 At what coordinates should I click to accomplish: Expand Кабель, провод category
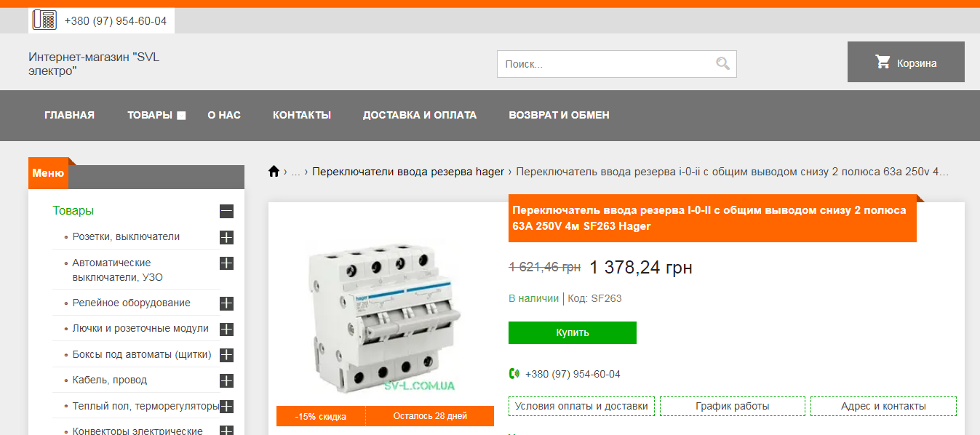(226, 380)
